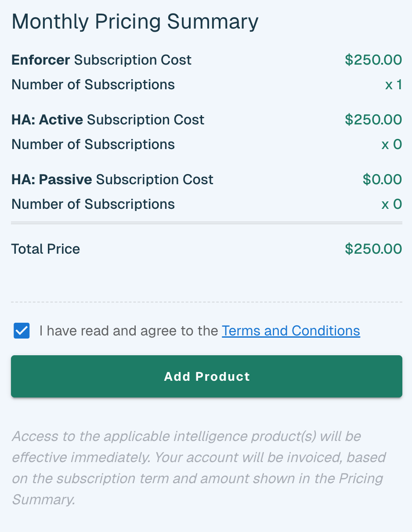Image resolution: width=412 pixels, height=532 pixels.
Task: Click the Enforcer $250.00 price value
Action: point(373,60)
